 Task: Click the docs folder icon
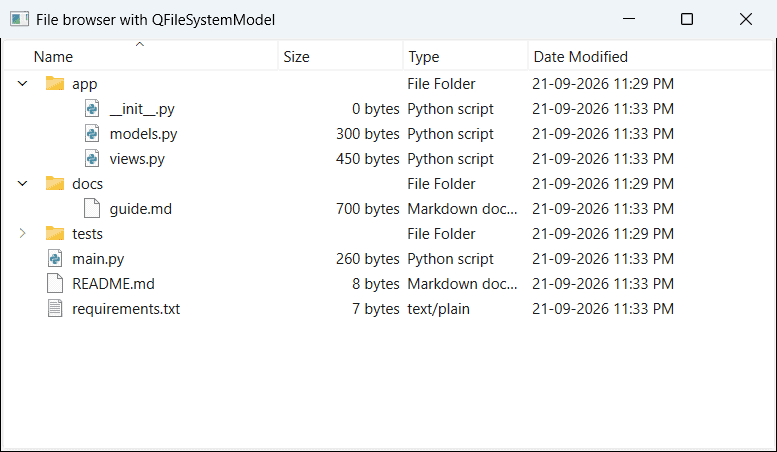point(55,183)
